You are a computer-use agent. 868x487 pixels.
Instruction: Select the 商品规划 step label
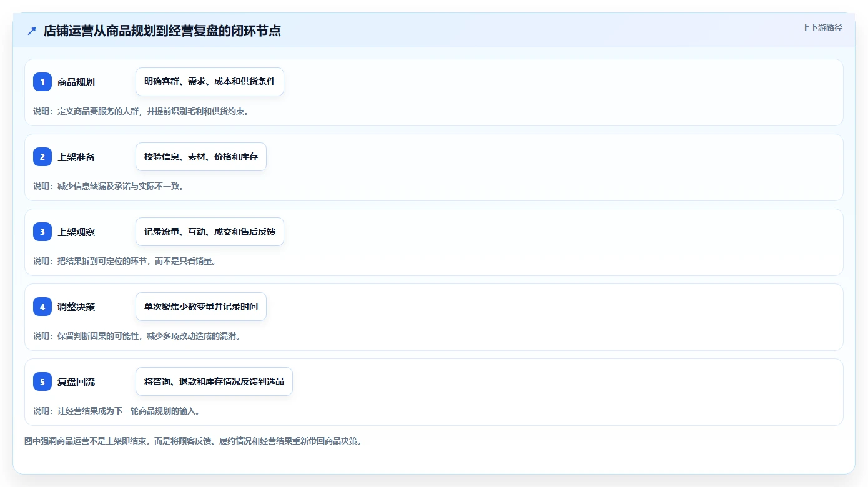pos(76,82)
